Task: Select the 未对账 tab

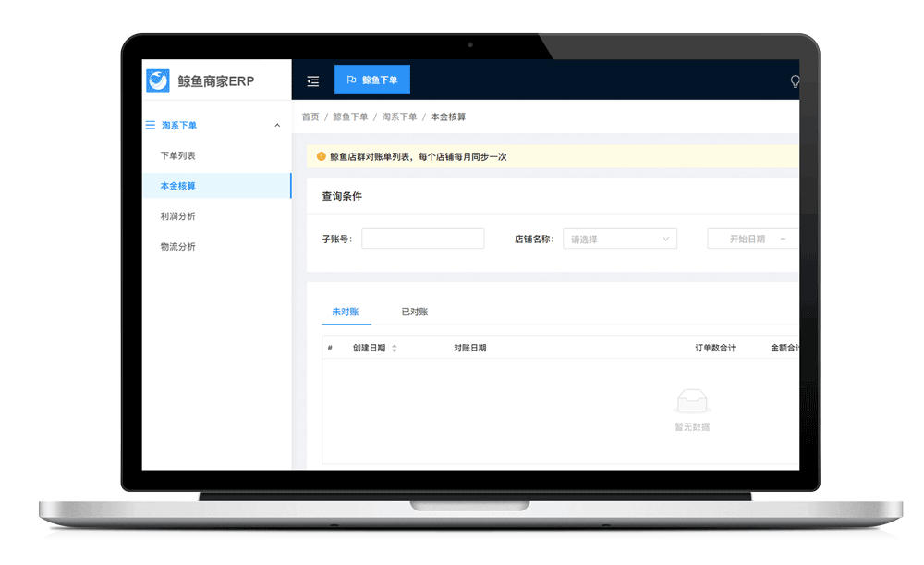Action: [345, 313]
